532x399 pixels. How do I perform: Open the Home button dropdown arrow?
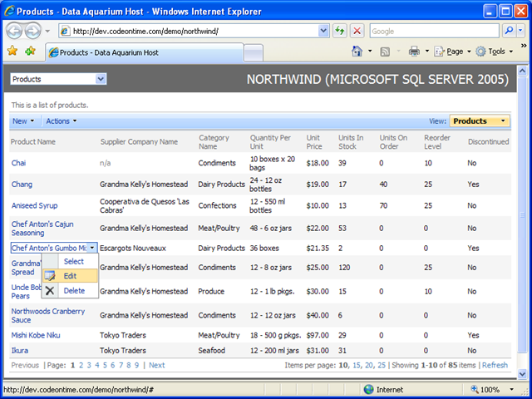pyautogui.click(x=370, y=52)
